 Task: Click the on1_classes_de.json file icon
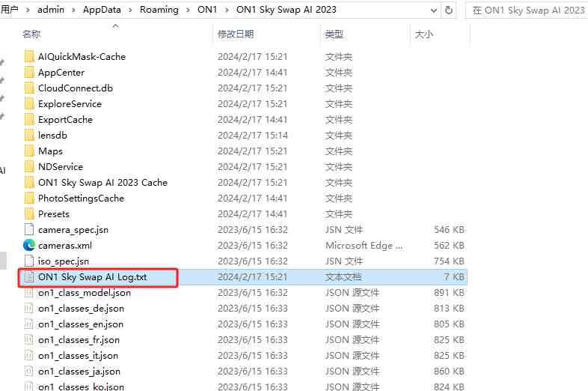(29, 309)
